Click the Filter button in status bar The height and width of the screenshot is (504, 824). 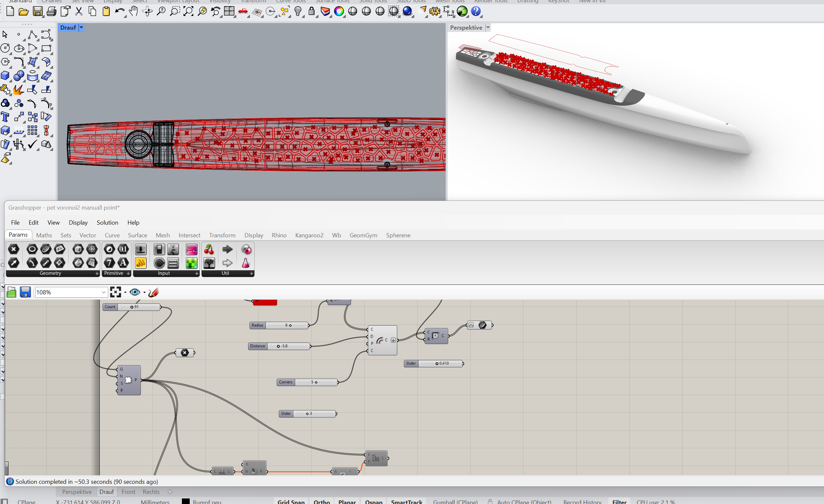pyautogui.click(x=619, y=501)
